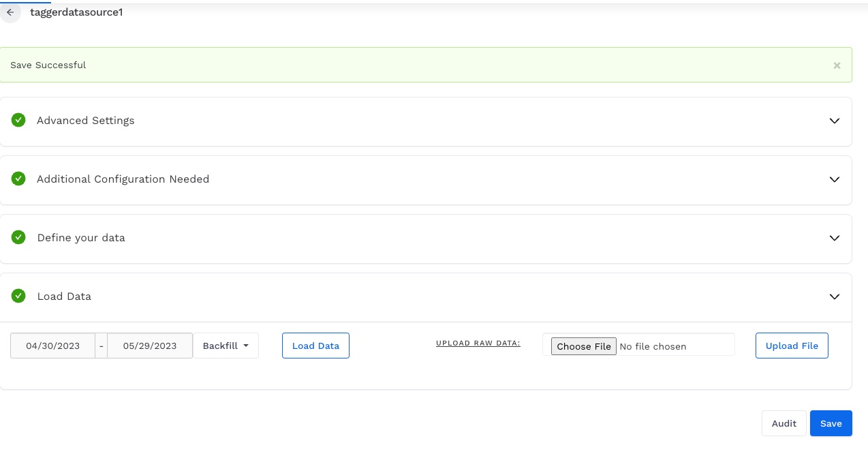Click the start date field 04/30/2023
Screen dimensions: 868x458
click(53, 346)
